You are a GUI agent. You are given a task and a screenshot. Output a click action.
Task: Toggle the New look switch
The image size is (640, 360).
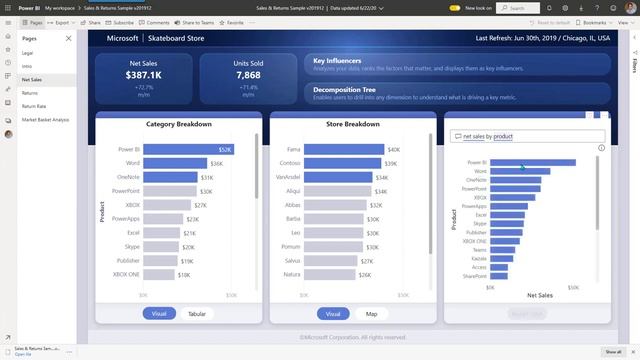tap(455, 8)
